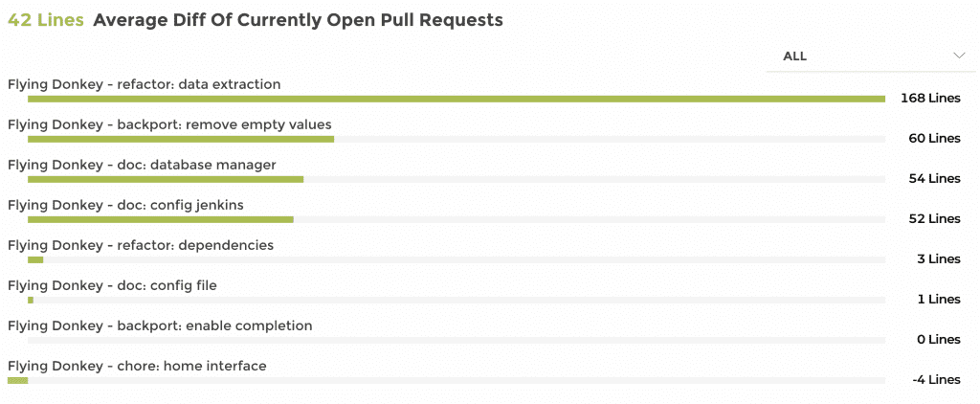Click the dropdown chevron arrow next to ALL
The image size is (980, 404).
[959, 56]
